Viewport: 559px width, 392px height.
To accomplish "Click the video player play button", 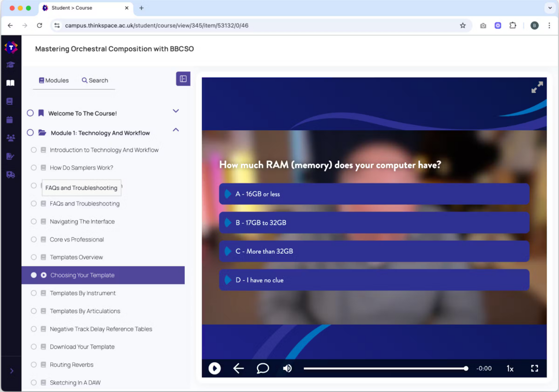I will 215,368.
